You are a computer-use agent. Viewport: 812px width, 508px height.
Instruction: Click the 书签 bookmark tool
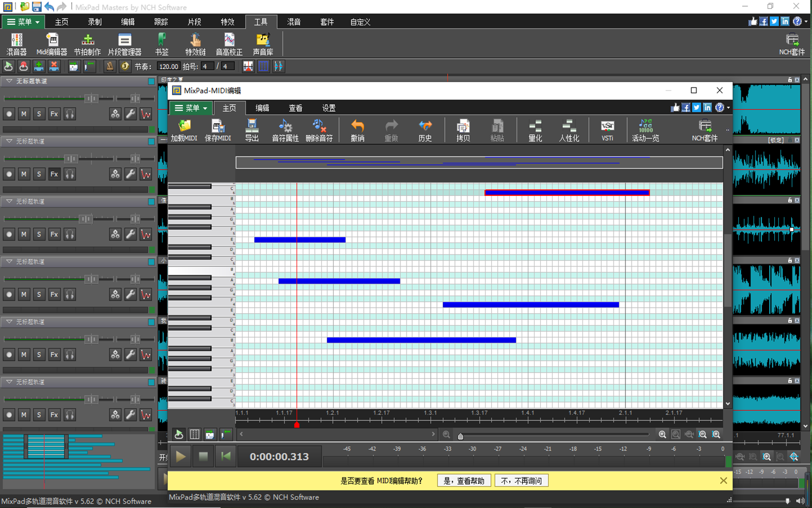point(162,44)
